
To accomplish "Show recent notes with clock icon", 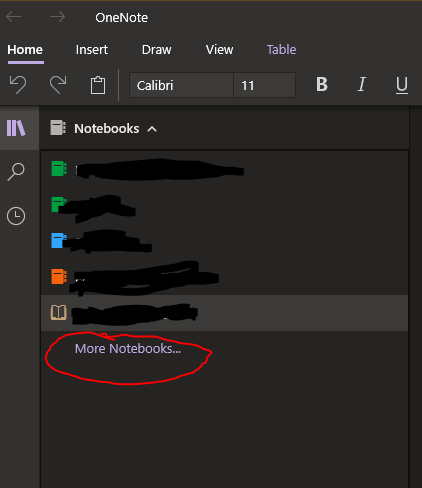I will click(16, 216).
